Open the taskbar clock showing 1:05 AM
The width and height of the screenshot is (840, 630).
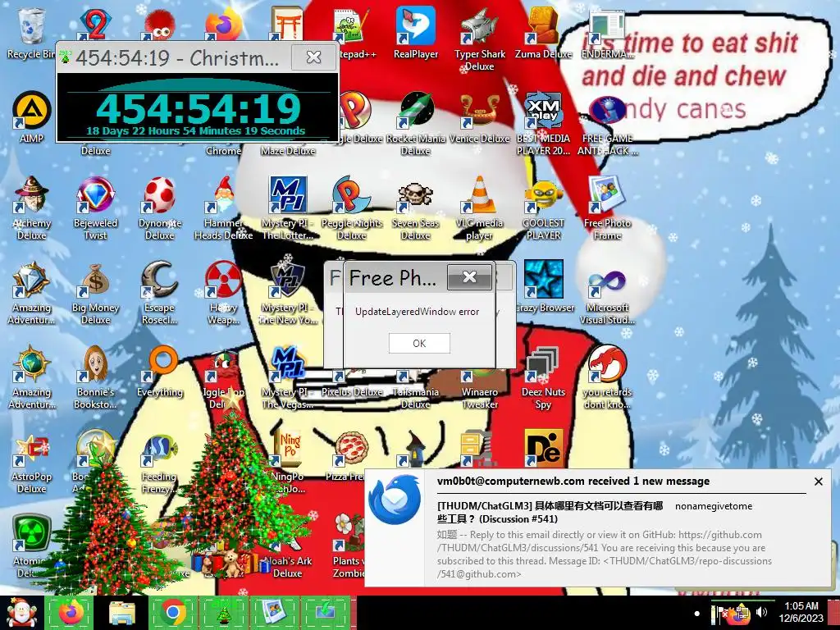801,612
